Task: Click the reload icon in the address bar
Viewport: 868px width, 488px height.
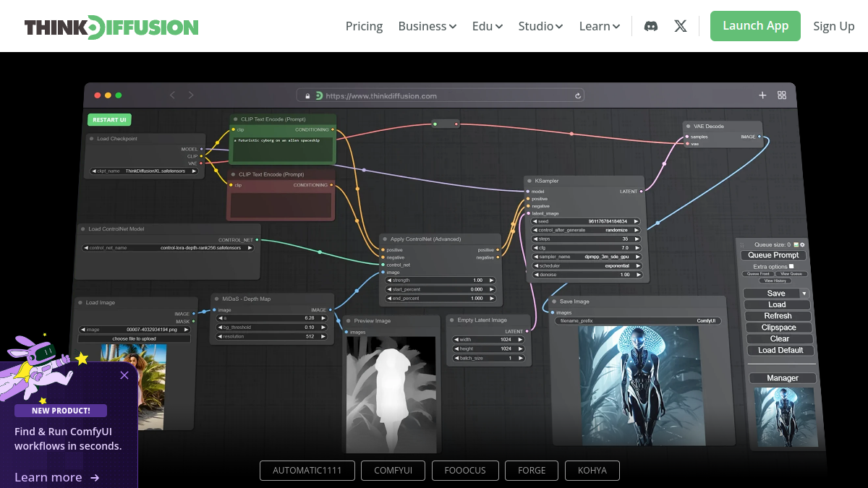Action: tap(578, 95)
